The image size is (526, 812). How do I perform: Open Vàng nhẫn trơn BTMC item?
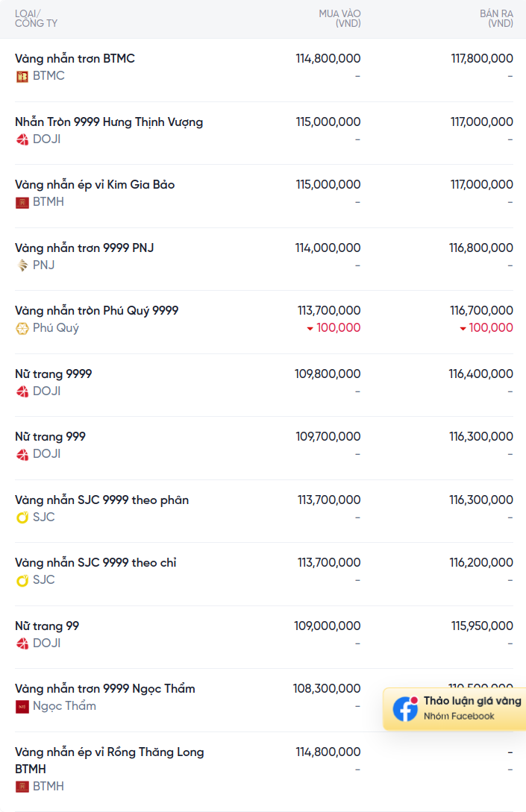coord(75,58)
